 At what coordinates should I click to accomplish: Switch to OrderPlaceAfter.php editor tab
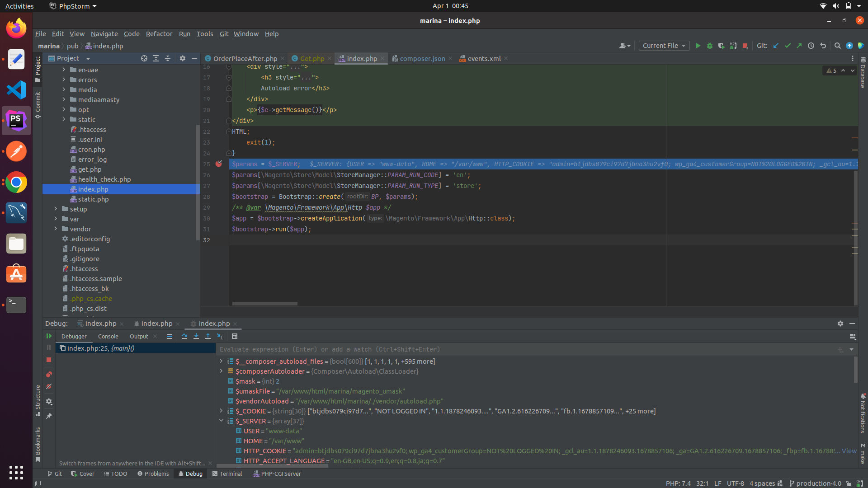245,59
